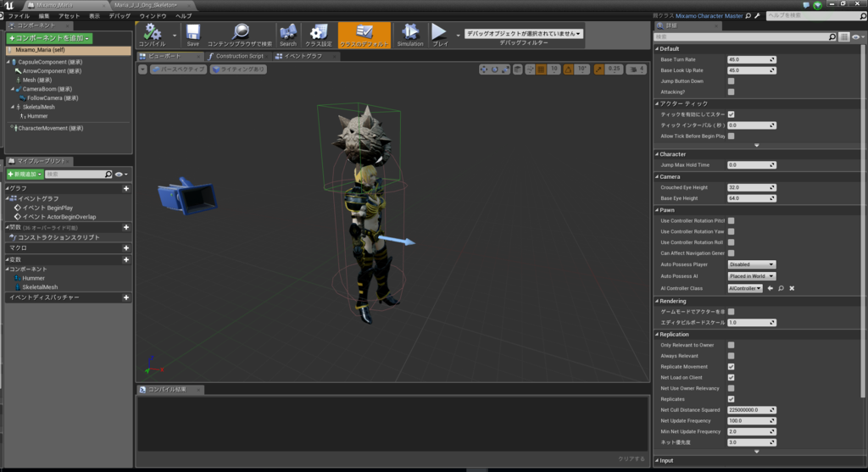Open the Auto Possess Player dropdown
Image resolution: width=868 pixels, height=472 pixels.
[751, 264]
